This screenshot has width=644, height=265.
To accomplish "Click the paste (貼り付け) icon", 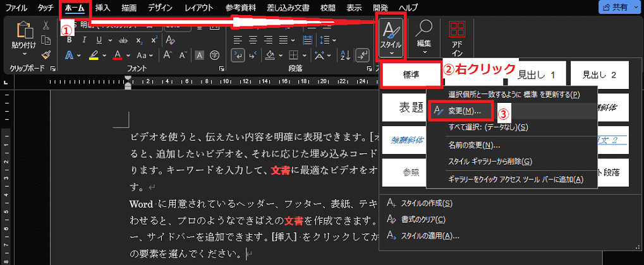I will (23, 32).
